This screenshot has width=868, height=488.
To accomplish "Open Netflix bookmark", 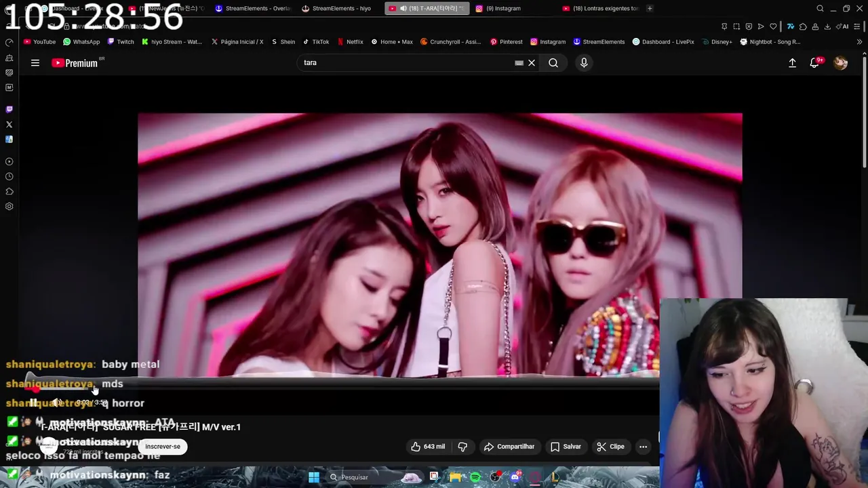I will (350, 41).
